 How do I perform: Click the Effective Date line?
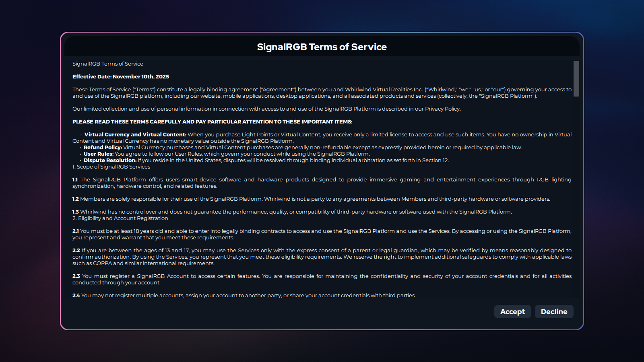[120, 76]
